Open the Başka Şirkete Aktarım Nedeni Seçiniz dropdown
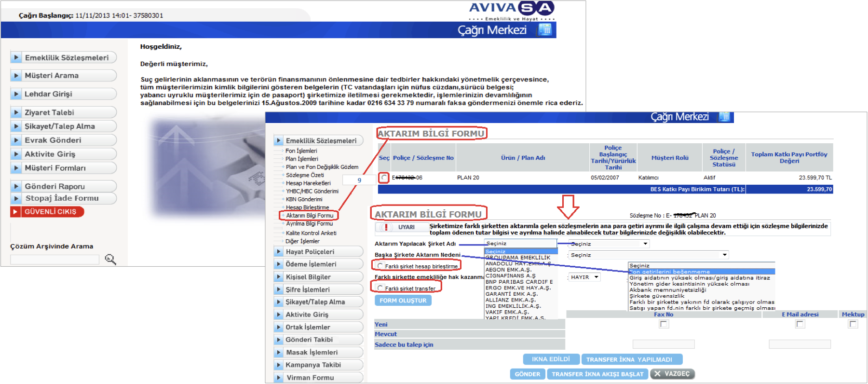Viewport: 868px width, 384px height. 649,255
